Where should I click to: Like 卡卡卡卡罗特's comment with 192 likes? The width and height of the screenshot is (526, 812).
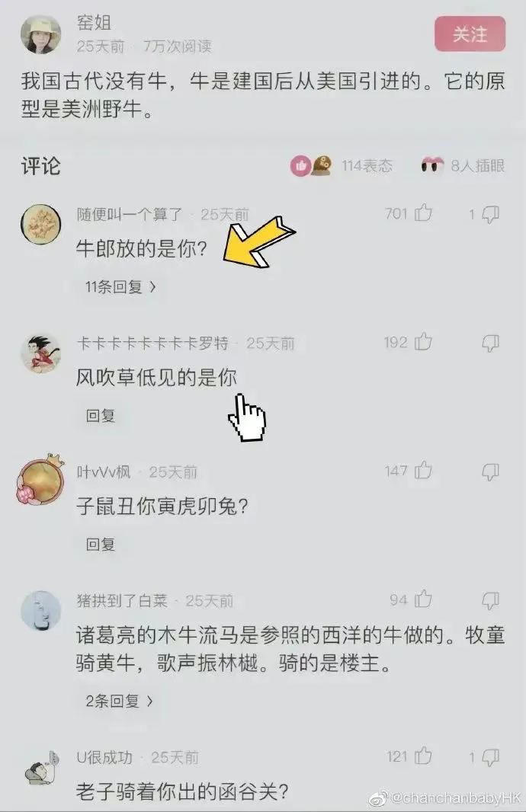[423, 342]
